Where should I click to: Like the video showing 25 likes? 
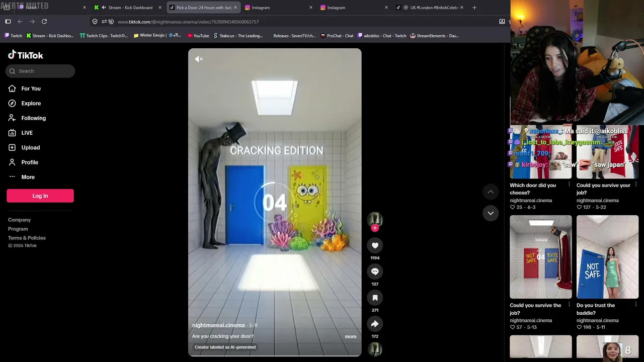tap(513, 207)
